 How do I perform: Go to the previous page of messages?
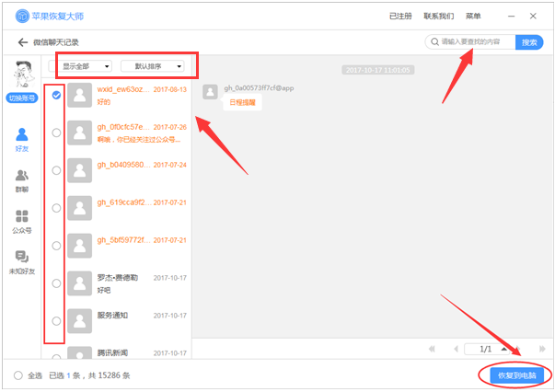click(456, 349)
